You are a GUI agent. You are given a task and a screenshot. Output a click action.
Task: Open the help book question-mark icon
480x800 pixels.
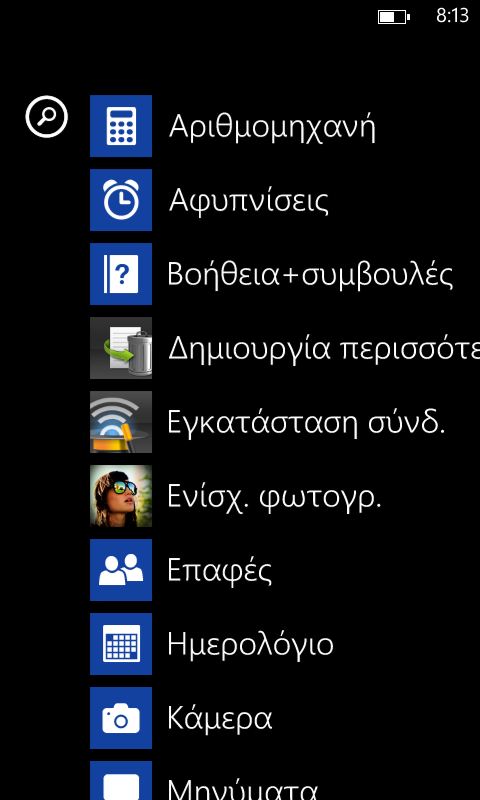pos(121,274)
